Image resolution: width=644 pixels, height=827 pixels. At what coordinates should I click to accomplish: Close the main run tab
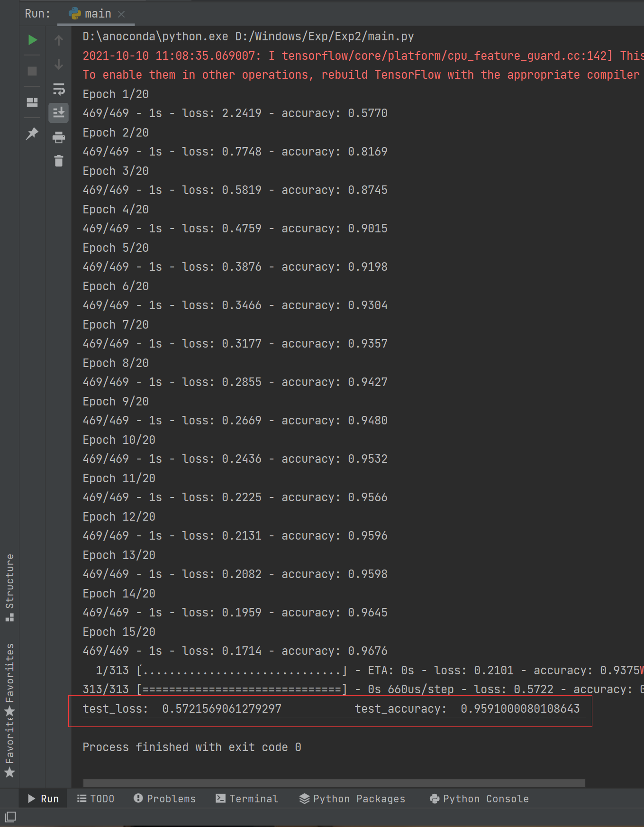click(121, 14)
